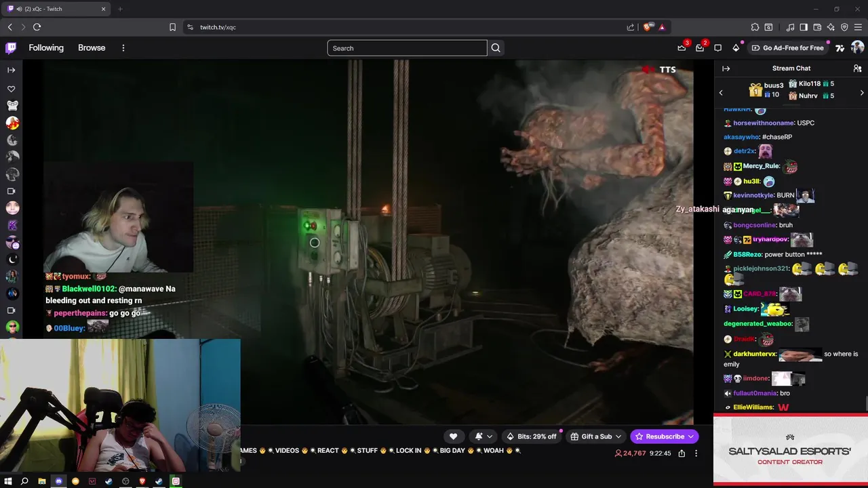This screenshot has width=868, height=488.
Task: Show next gift leaderboard with right chevron
Action: [862, 93]
